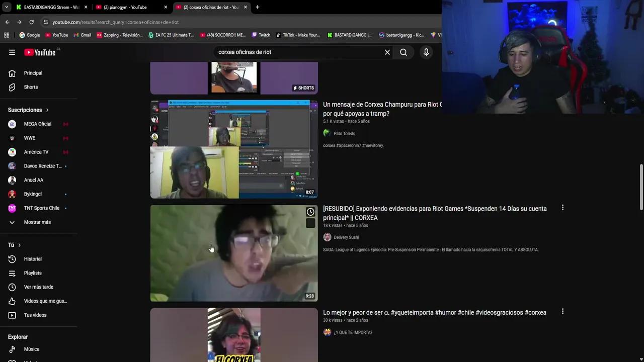Open Ver más tarde from the sidebar
644x362 pixels.
(38, 287)
